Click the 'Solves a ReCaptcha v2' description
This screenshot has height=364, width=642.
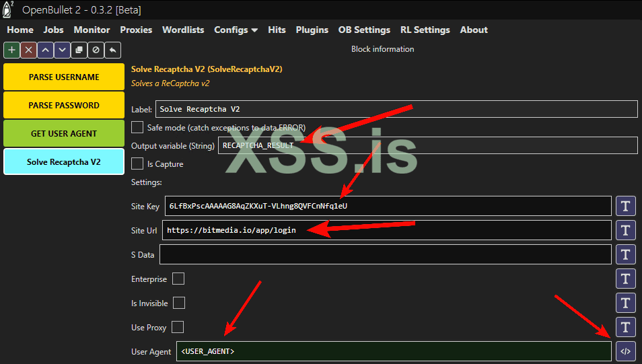click(170, 83)
